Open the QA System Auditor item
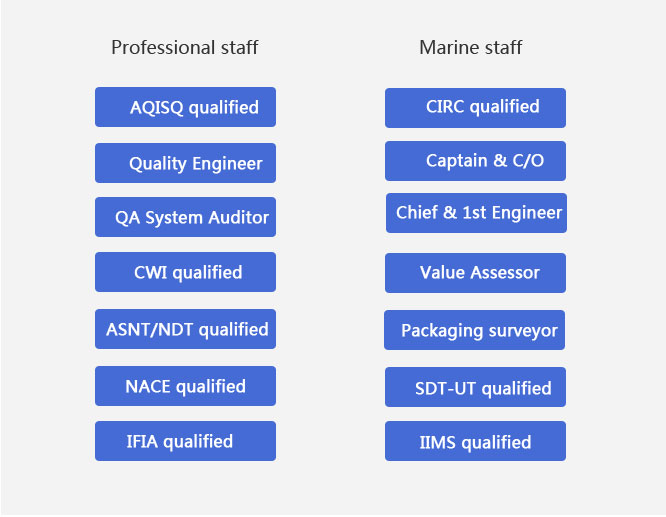The image size is (666, 517). (x=185, y=217)
